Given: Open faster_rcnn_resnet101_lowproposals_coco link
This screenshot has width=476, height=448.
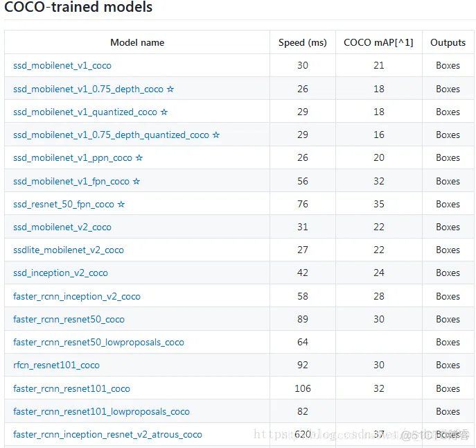Looking at the screenshot, I should [x=101, y=411].
